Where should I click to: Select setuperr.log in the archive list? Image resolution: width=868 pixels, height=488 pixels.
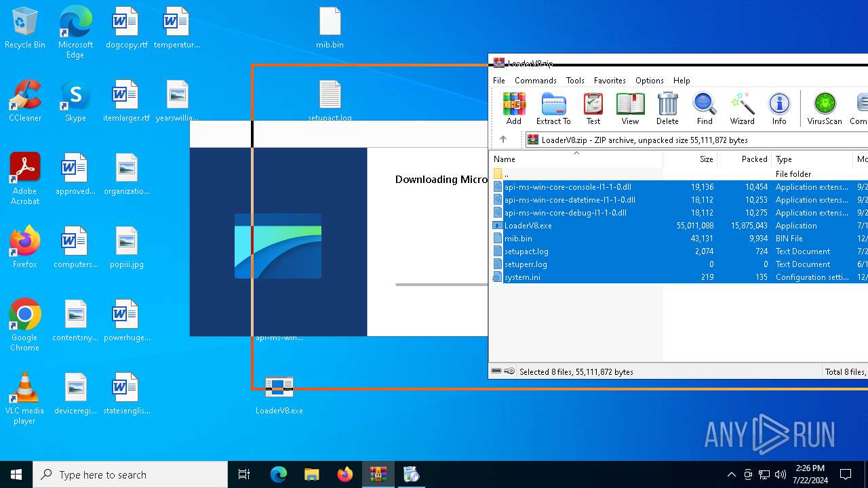tap(678, 264)
